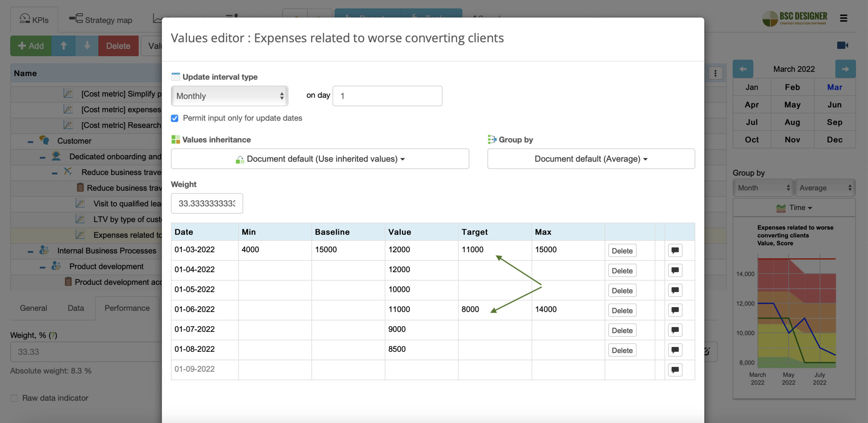
Task: Click the green Add button
Action: pos(31,46)
